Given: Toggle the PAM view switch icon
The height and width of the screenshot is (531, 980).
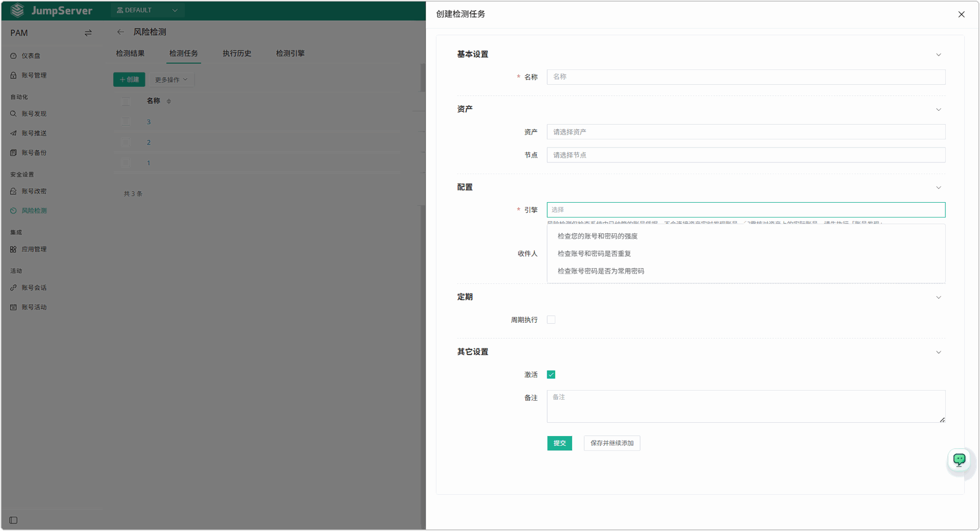Looking at the screenshot, I should 88,33.
